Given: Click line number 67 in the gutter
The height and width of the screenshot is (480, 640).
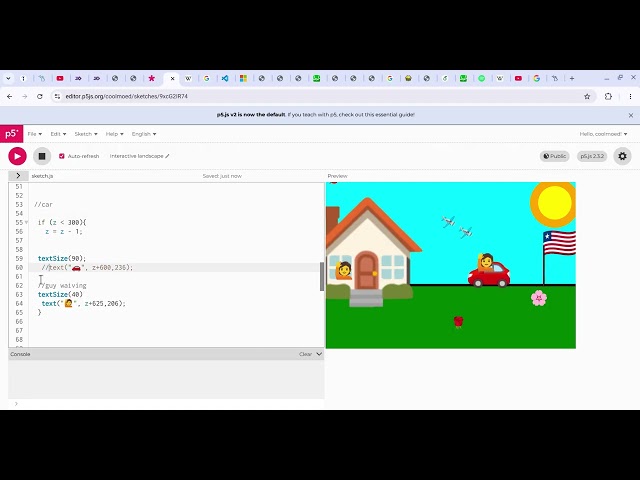Looking at the screenshot, I should click(x=19, y=330).
